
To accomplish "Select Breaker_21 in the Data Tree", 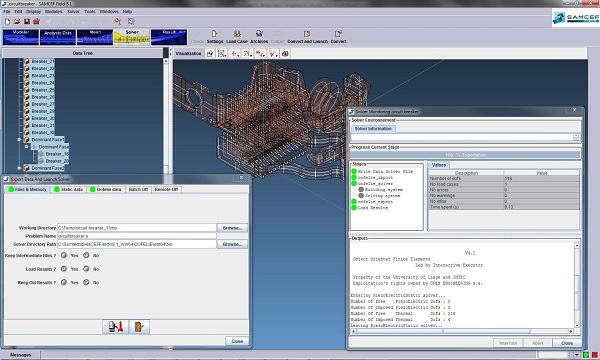I will coord(43,61).
